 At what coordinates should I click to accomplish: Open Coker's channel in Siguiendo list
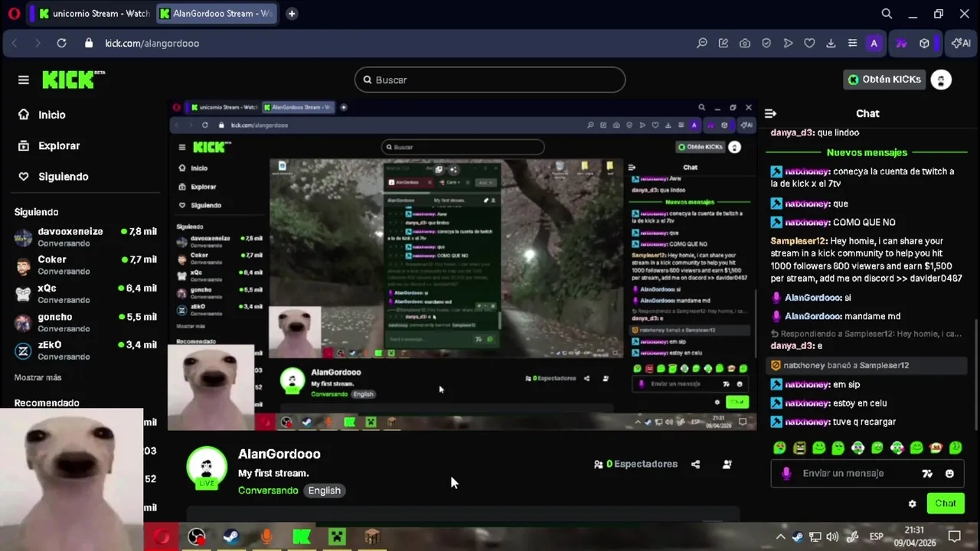point(86,265)
